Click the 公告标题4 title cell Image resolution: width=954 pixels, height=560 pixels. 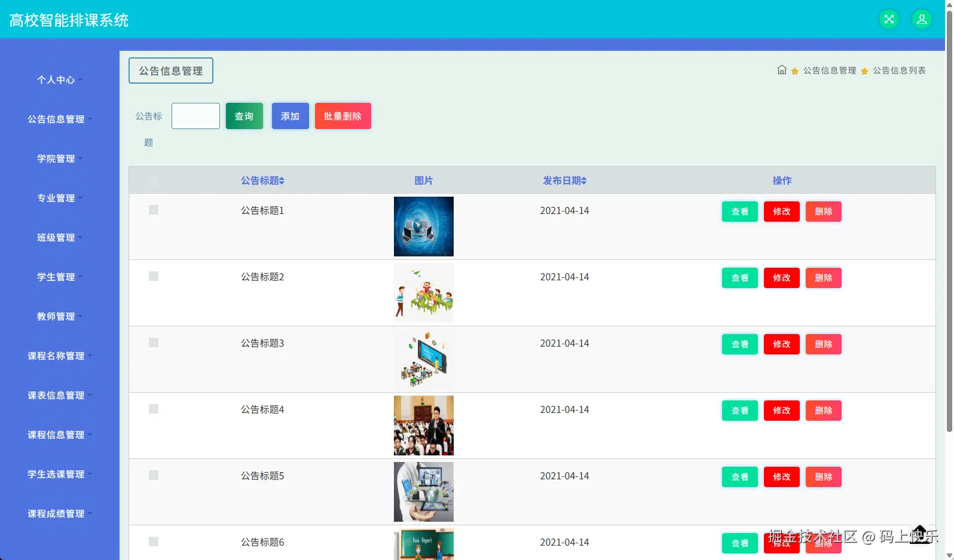click(262, 409)
